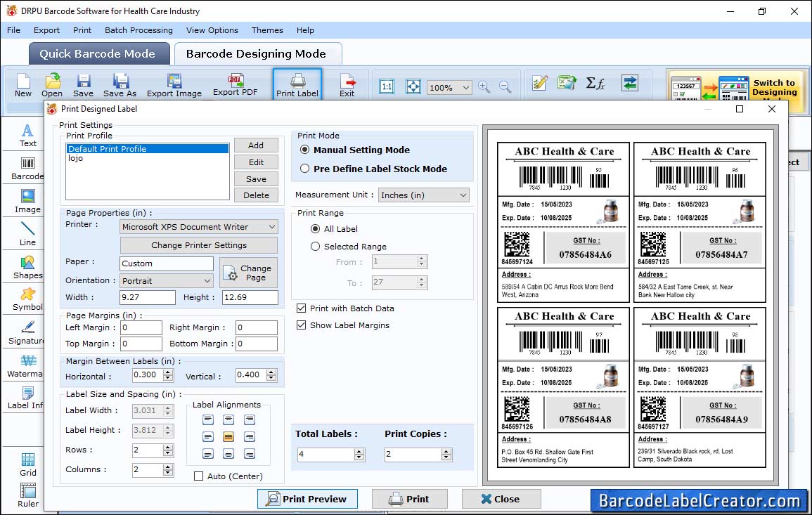Screen dimensions: 812x515
Task: Click the green transfer arrows icon
Action: click(x=630, y=83)
